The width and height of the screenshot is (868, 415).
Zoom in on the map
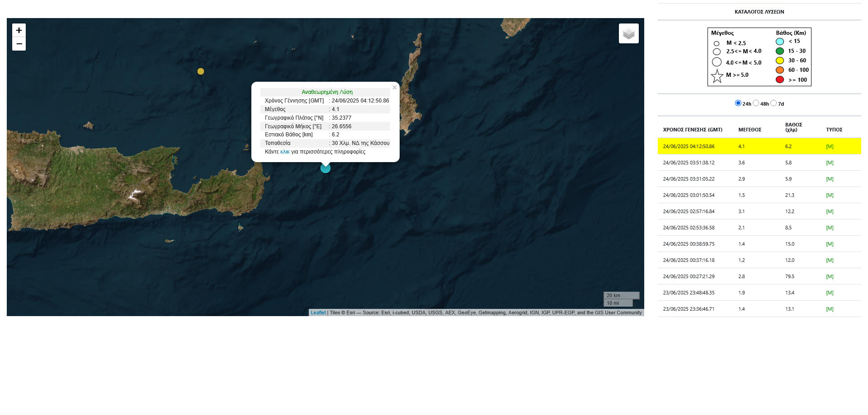pyautogui.click(x=19, y=30)
